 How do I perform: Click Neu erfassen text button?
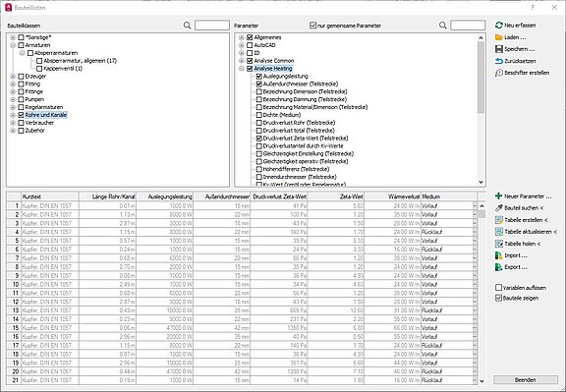click(x=520, y=26)
